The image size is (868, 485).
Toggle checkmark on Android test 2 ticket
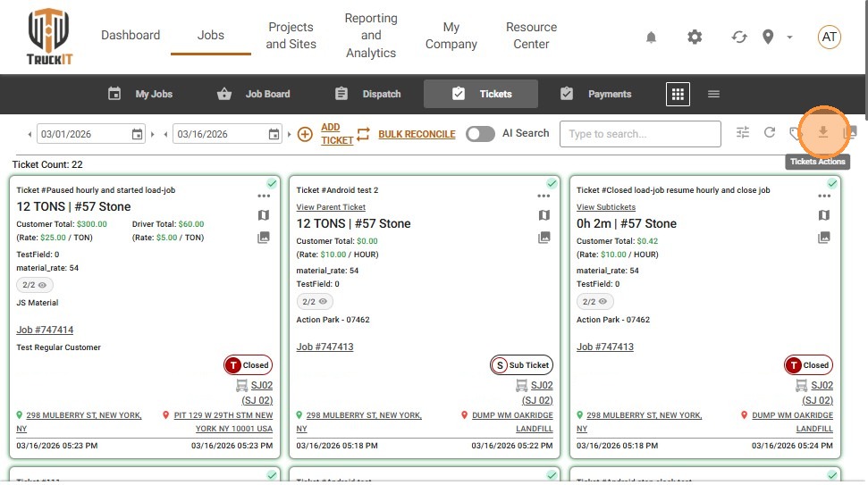[x=552, y=183]
